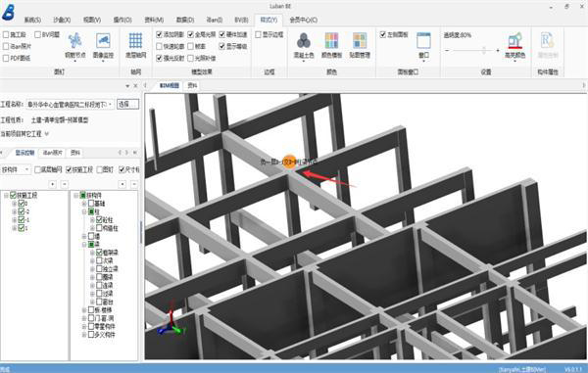588x373 pixels.
Task: Expand the 基础 foundation tree node
Action: click(84, 204)
